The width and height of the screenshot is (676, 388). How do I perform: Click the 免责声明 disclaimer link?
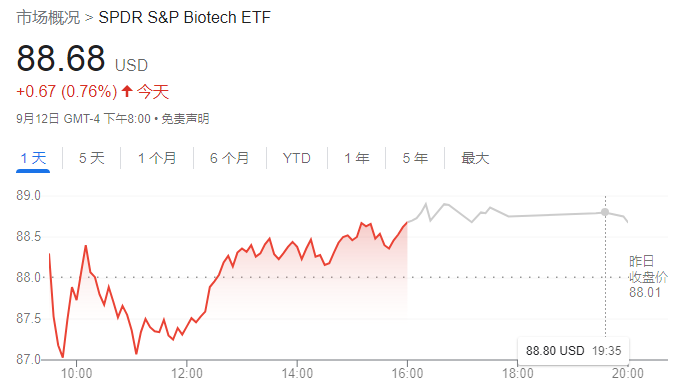pos(185,119)
